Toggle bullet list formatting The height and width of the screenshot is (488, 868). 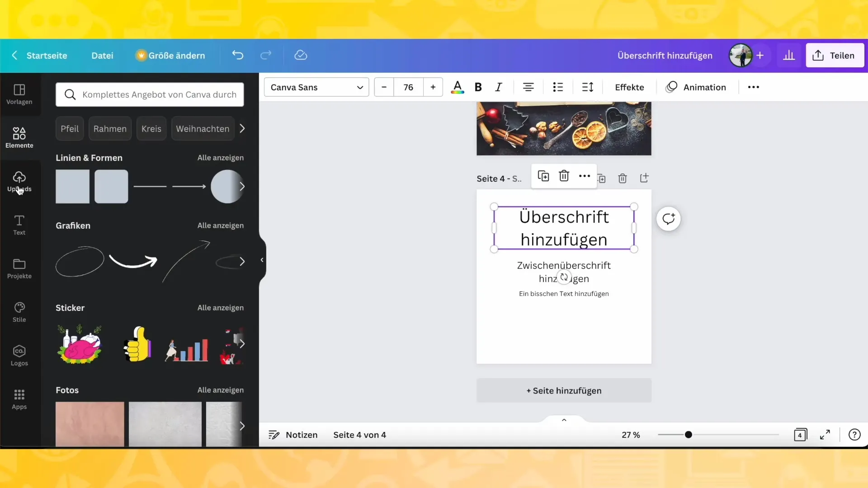558,87
